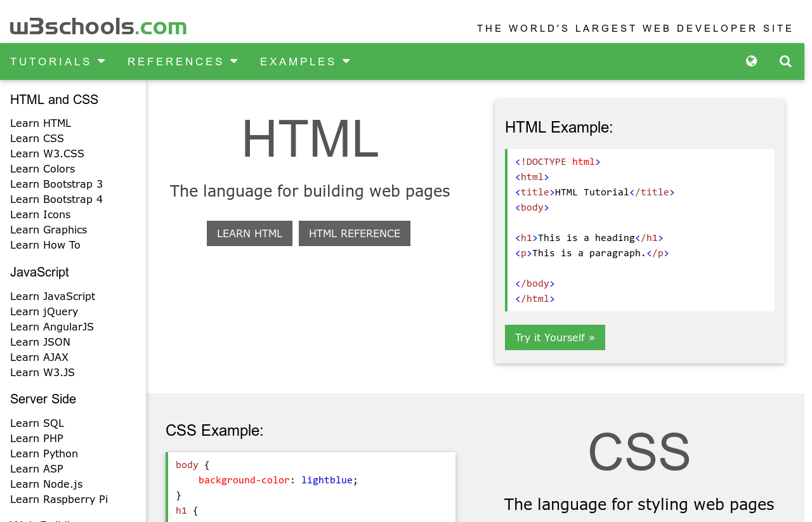The height and width of the screenshot is (522, 812).
Task: Go to Learn Bootstrap 4
Action: tap(56, 199)
